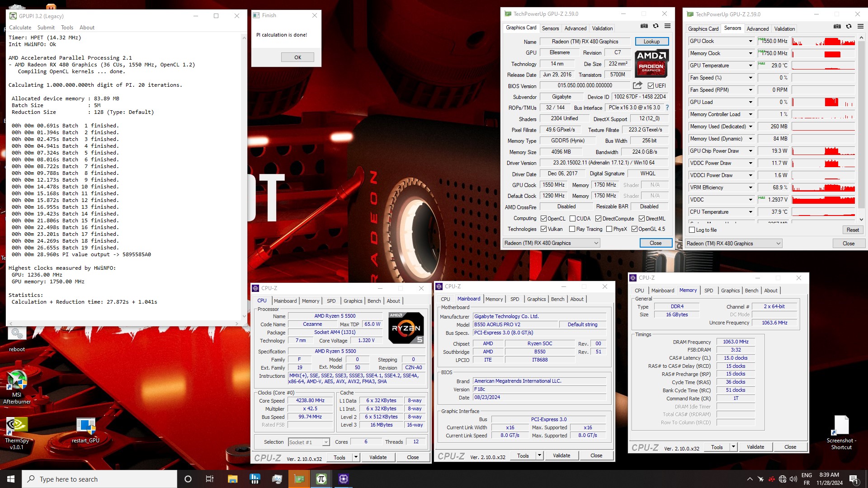Click the refresh icon in GPU-Z Sensors window
Image resolution: width=868 pixels, height=488 pixels.
coord(849,27)
